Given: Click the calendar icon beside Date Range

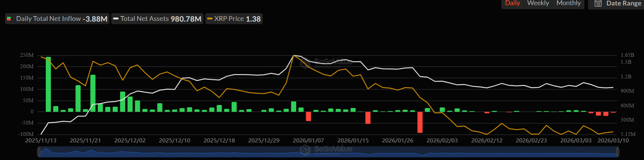Looking at the screenshot, I should [x=598, y=3].
